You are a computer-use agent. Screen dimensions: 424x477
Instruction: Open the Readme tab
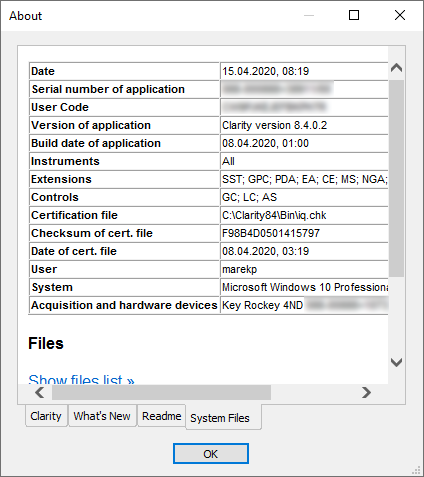161,416
